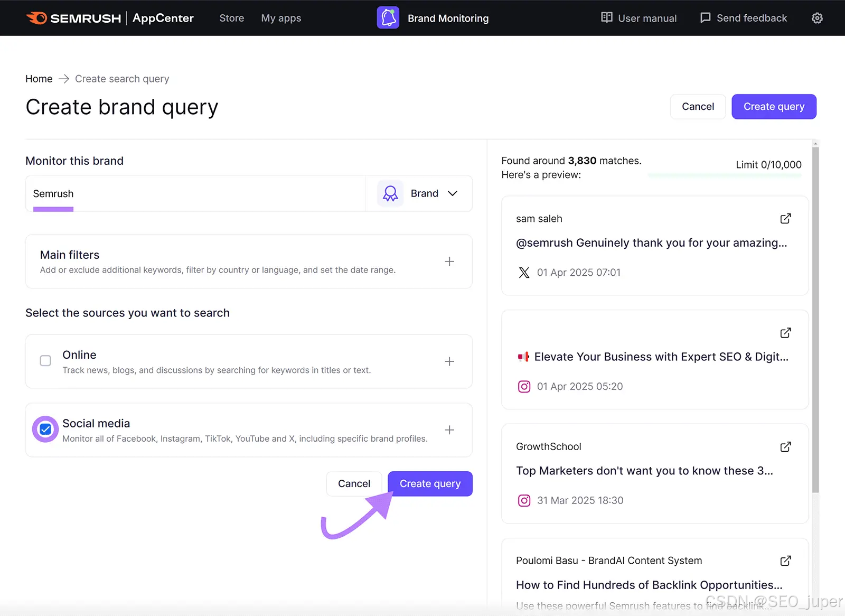Open Elevate Your Business post external link
This screenshot has width=845, height=616.
tap(785, 333)
